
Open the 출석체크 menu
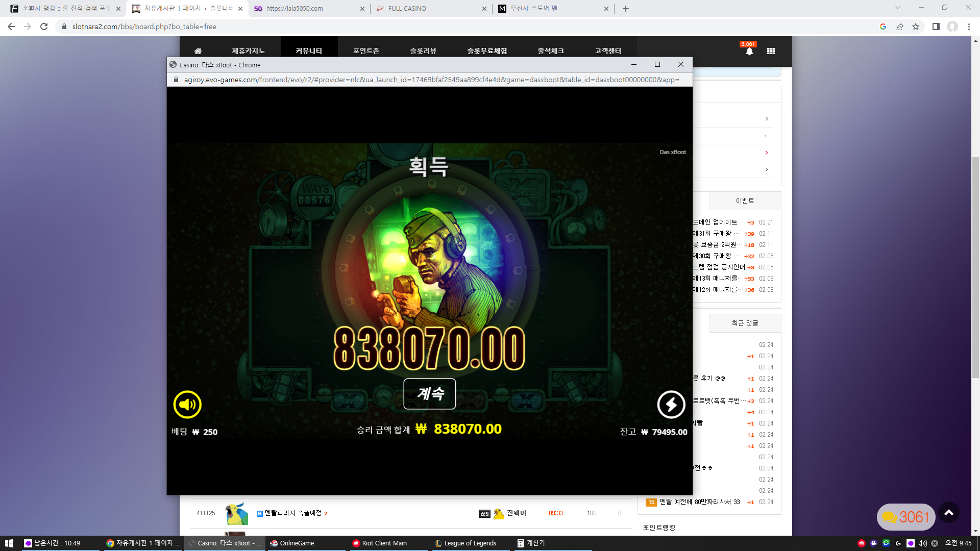coord(551,51)
